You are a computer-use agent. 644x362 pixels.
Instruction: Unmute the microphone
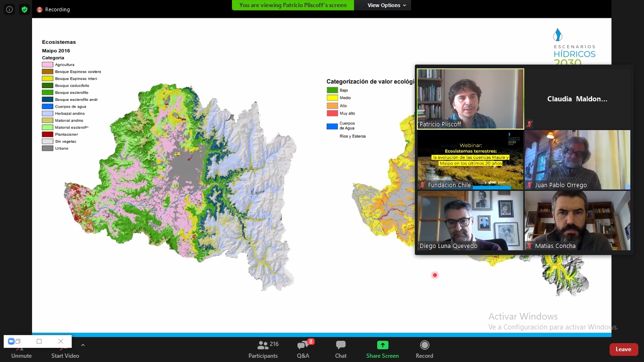21,353
